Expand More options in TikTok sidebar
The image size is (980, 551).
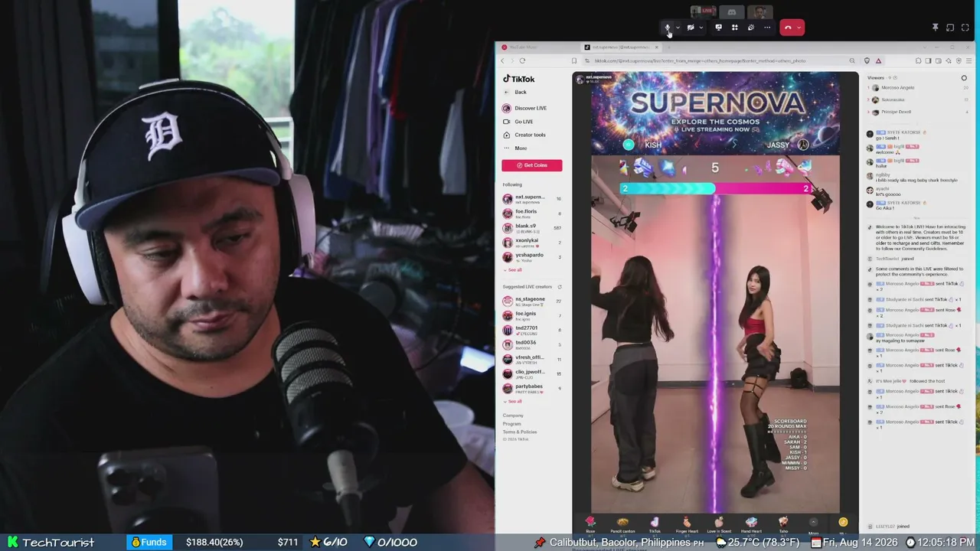pos(515,148)
